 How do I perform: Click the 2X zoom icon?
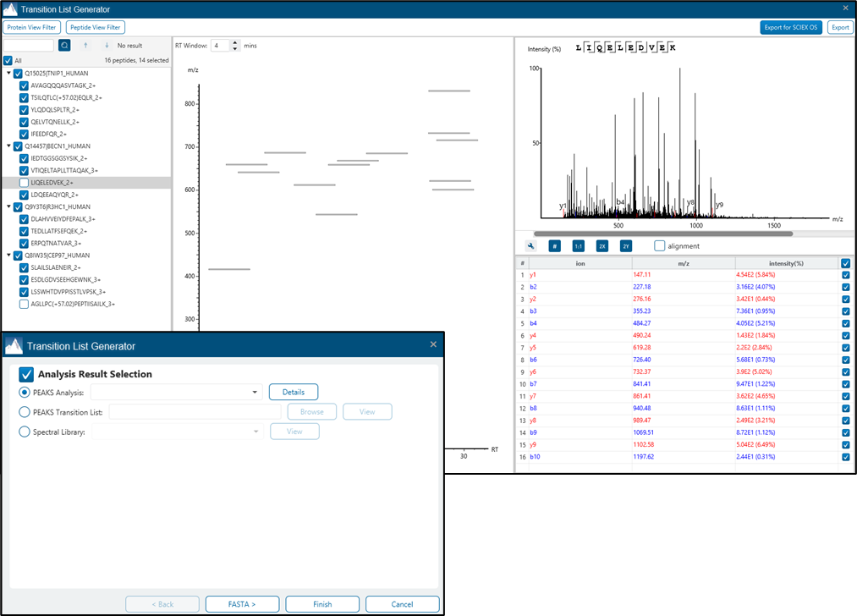pyautogui.click(x=602, y=246)
